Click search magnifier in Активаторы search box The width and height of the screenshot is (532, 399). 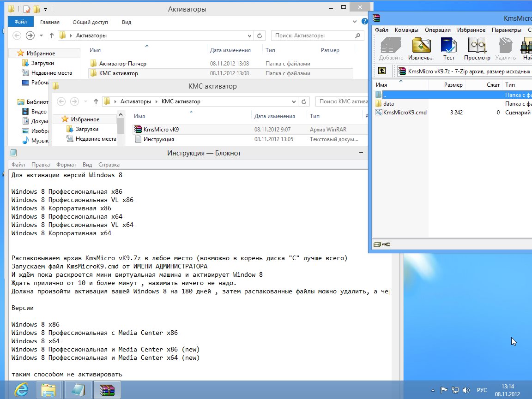tap(357, 35)
